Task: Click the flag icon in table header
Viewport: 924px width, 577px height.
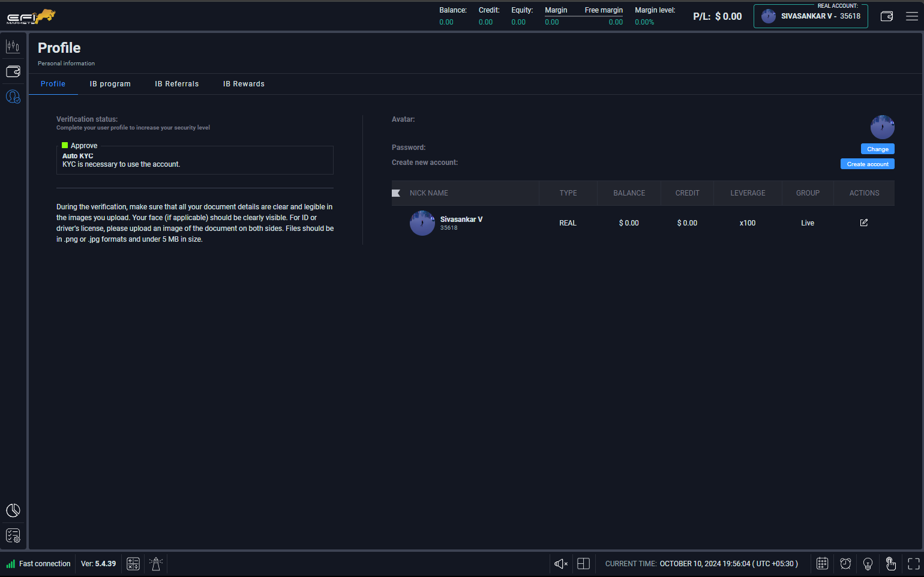Action: pos(396,193)
